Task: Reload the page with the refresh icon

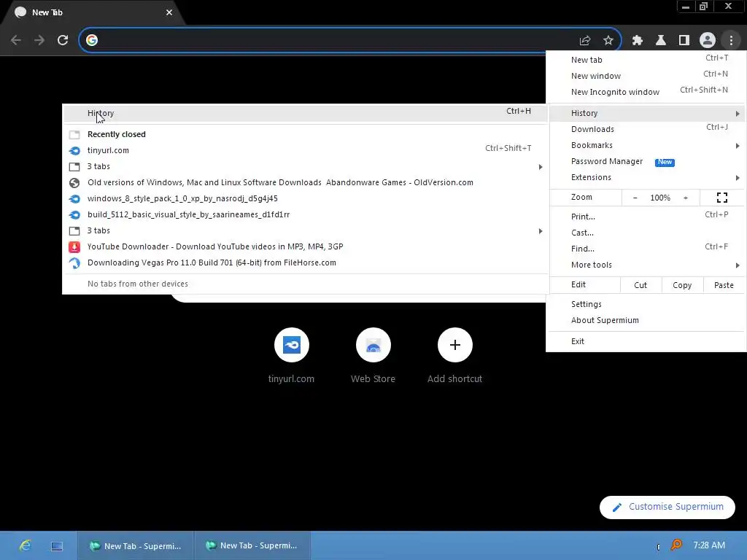Action: click(63, 40)
